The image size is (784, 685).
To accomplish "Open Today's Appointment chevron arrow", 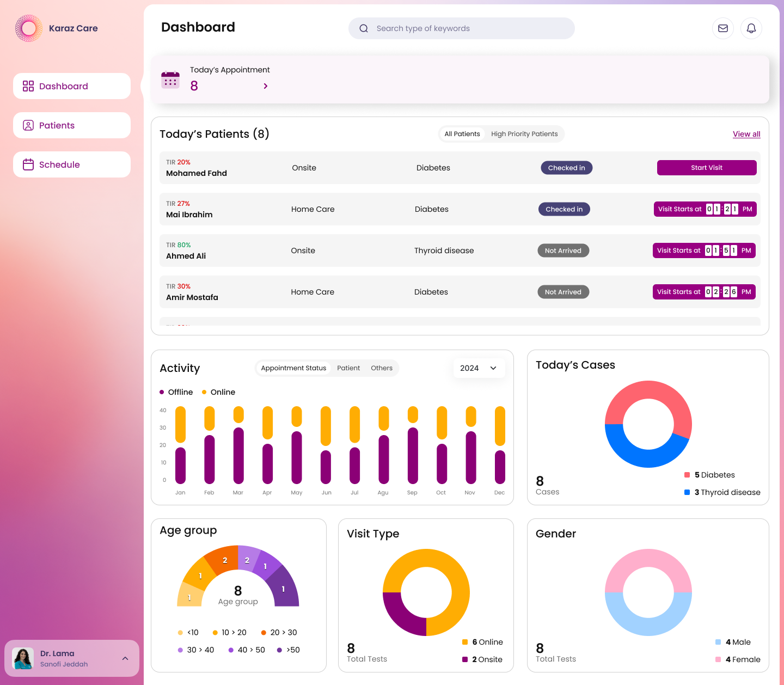I will click(x=266, y=86).
